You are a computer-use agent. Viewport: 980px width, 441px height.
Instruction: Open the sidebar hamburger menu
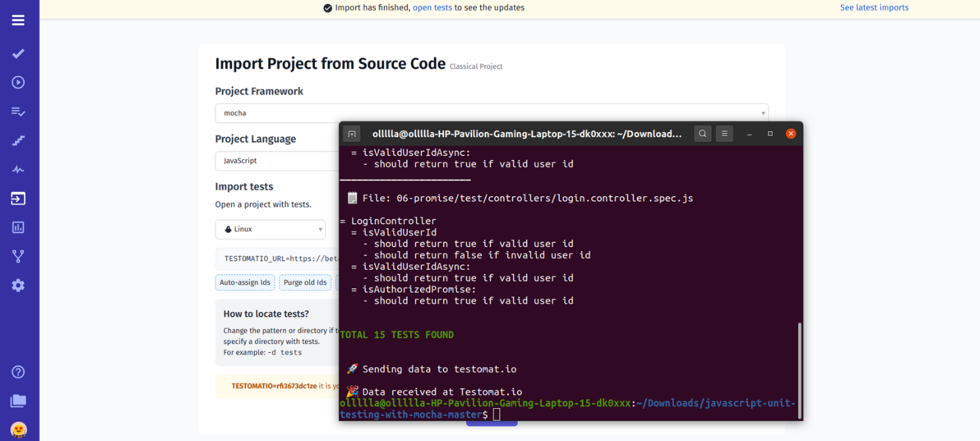18,19
